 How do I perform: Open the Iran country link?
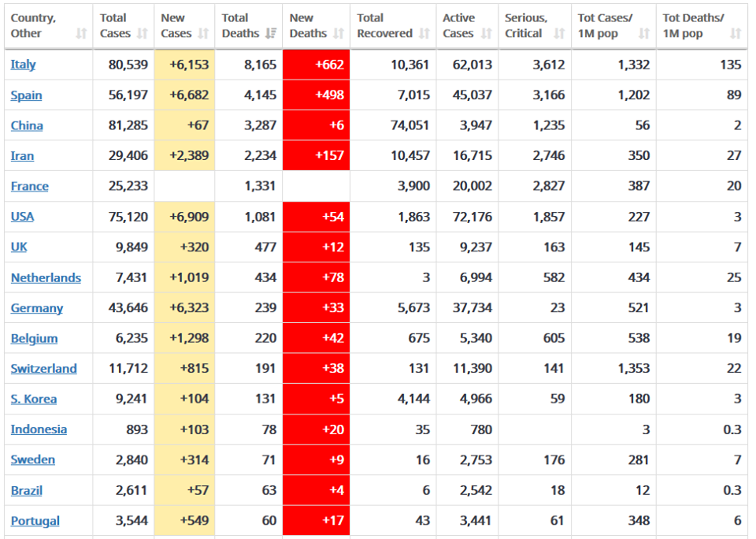pyautogui.click(x=22, y=156)
